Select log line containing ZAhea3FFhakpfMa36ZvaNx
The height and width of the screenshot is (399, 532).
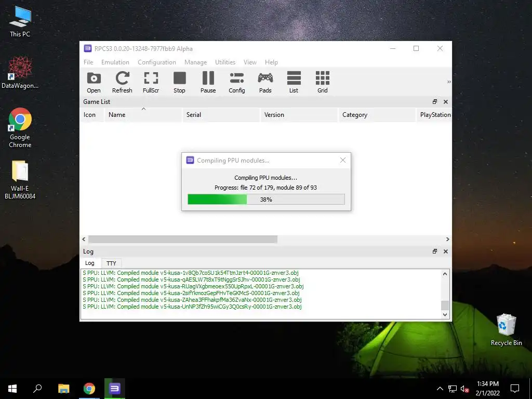click(x=192, y=300)
